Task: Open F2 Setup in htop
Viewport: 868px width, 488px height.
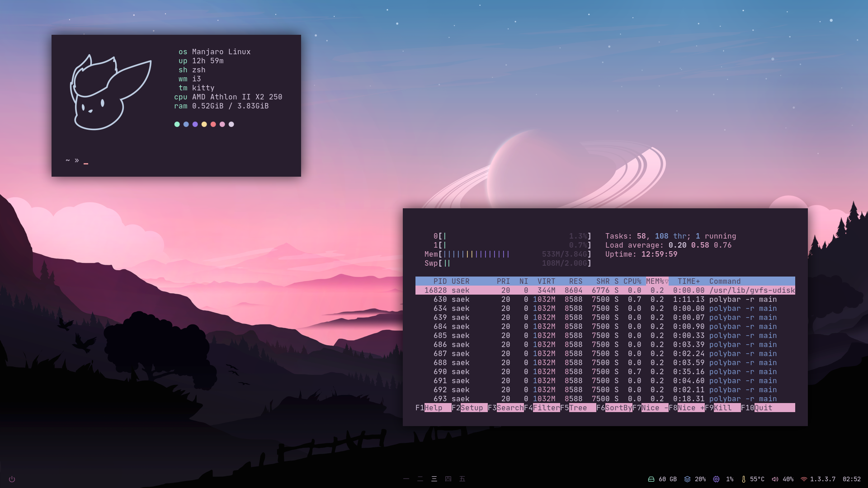Action: (x=469, y=408)
